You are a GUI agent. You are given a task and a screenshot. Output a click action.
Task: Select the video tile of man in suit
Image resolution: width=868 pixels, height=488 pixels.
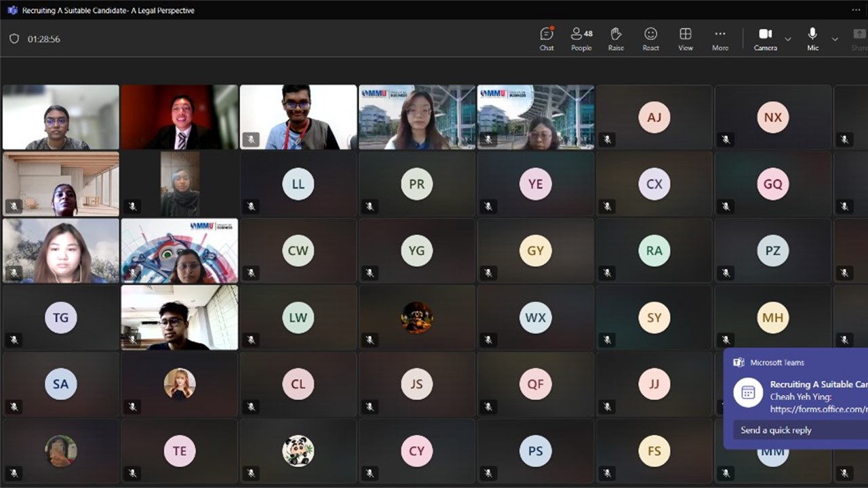(179, 117)
